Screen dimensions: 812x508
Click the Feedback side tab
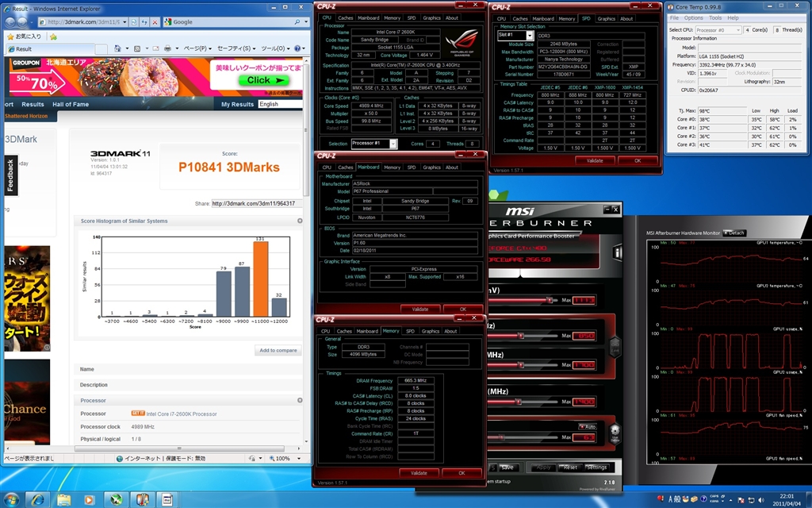coord(11,175)
